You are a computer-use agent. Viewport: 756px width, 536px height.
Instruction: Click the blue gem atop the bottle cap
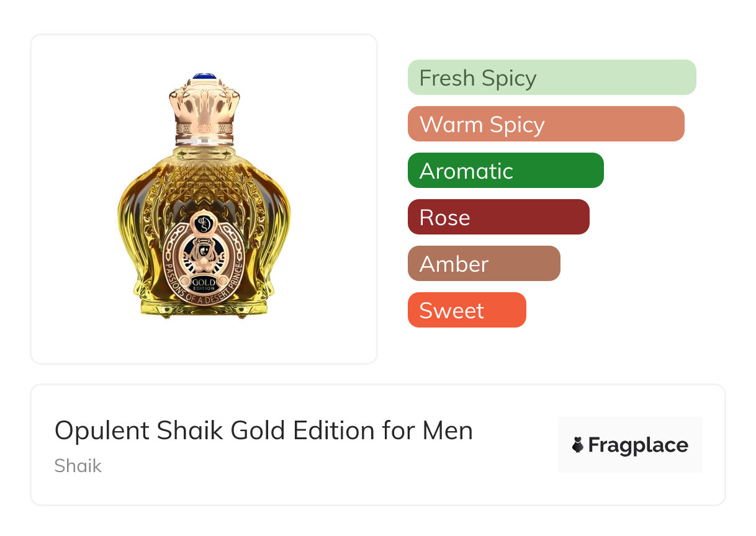coord(204,76)
